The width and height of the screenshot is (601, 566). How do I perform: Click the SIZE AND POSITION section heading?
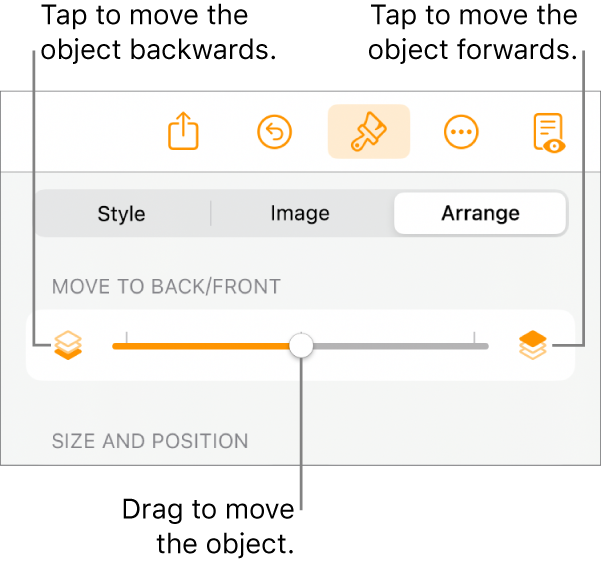[150, 441]
